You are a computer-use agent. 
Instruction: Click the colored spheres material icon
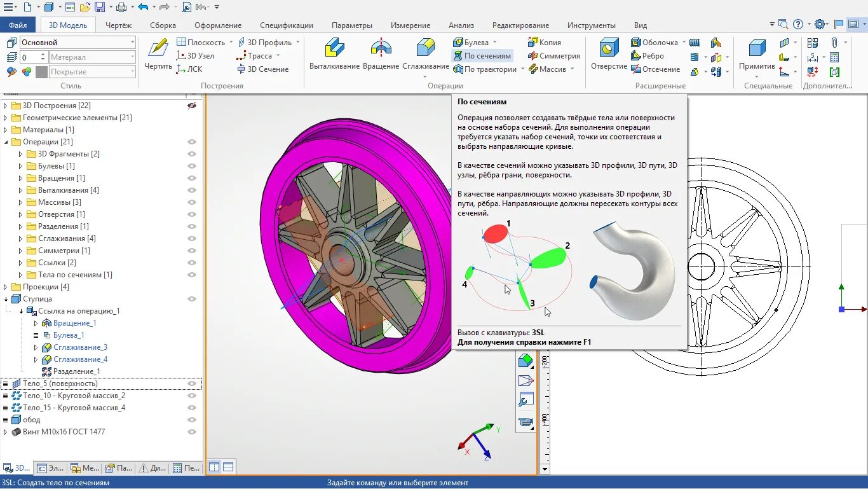coord(27,72)
